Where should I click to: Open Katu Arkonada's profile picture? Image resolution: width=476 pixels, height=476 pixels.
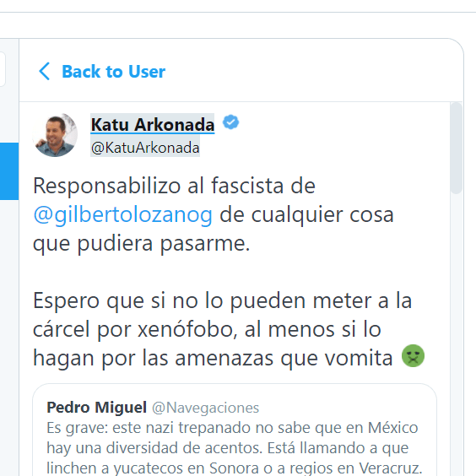pyautogui.click(x=55, y=135)
